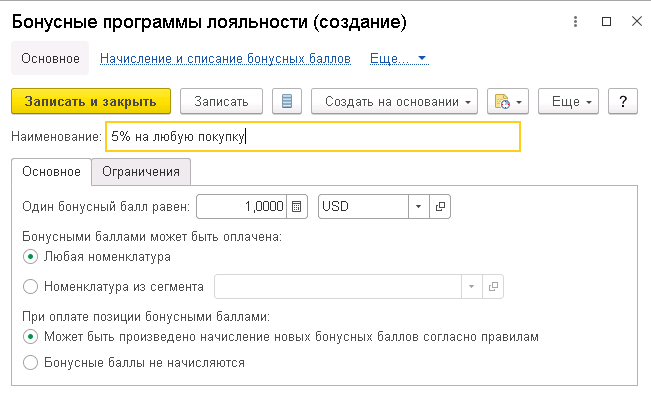651x394 pixels.
Task: Click the bonus point value field 1,0000
Action: [x=242, y=206]
